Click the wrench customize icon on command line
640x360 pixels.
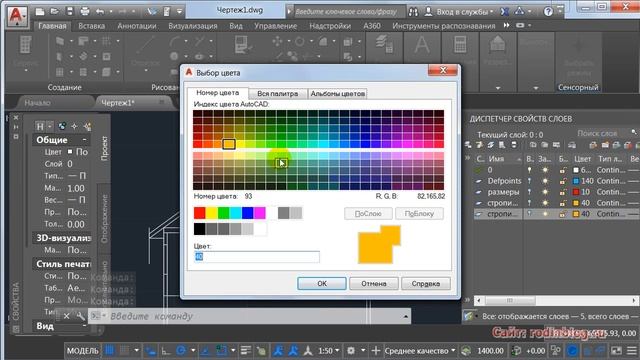81,316
